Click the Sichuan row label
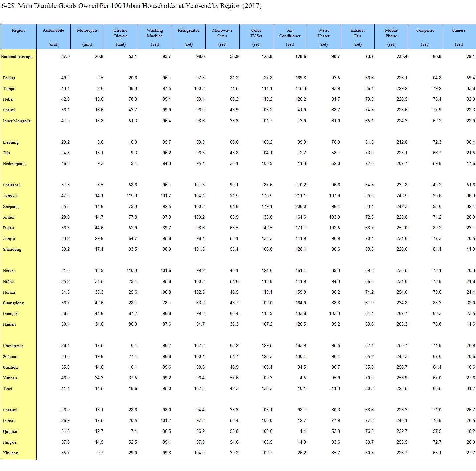Screen dimensions: 476x471 tap(10, 357)
